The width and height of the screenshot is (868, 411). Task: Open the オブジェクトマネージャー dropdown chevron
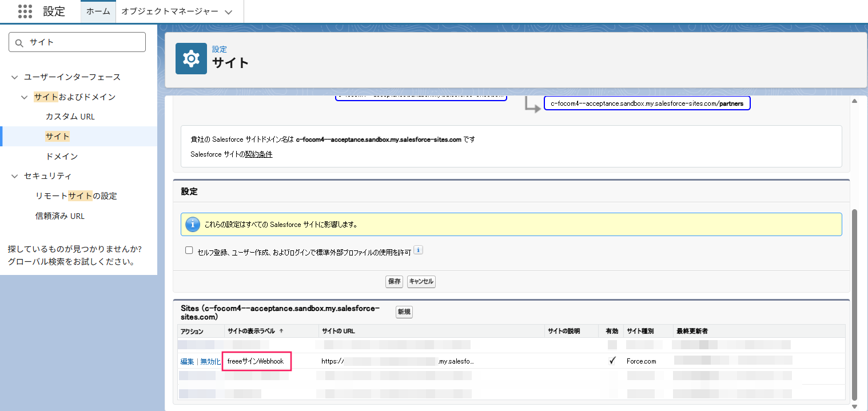pyautogui.click(x=229, y=12)
